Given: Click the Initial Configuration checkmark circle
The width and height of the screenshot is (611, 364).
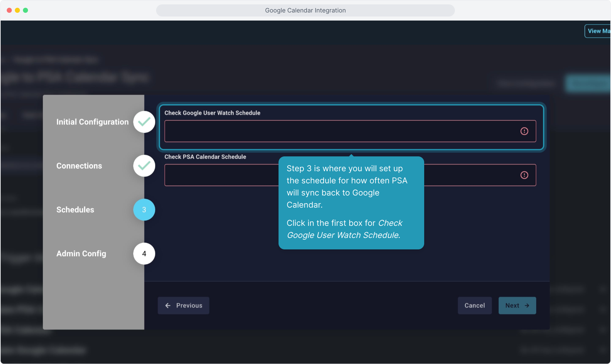Looking at the screenshot, I should tap(144, 122).
